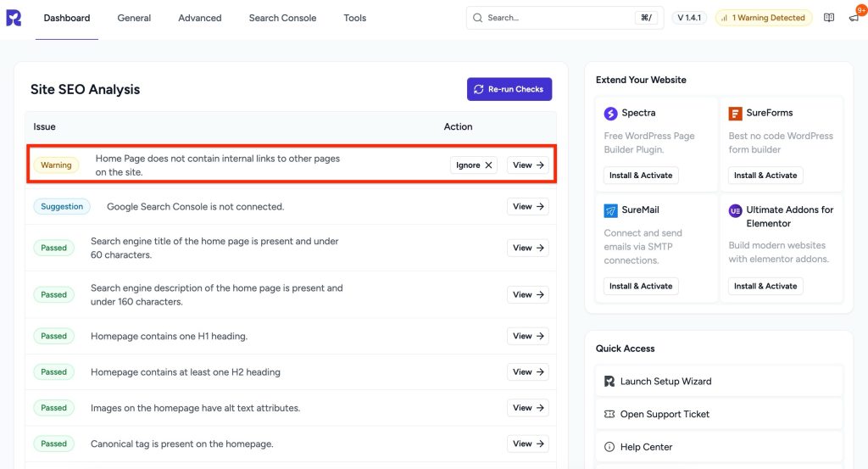Go to the Search Console tab
This screenshot has height=469, width=868.
click(282, 18)
